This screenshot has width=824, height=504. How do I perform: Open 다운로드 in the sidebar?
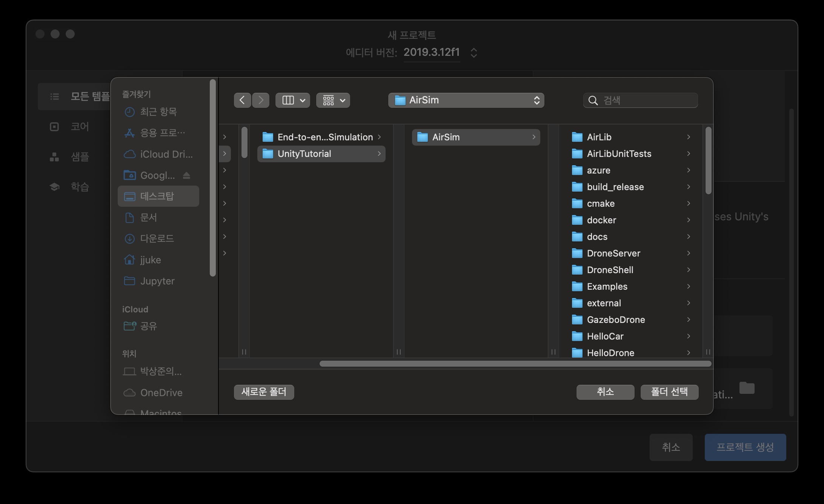[x=158, y=239]
